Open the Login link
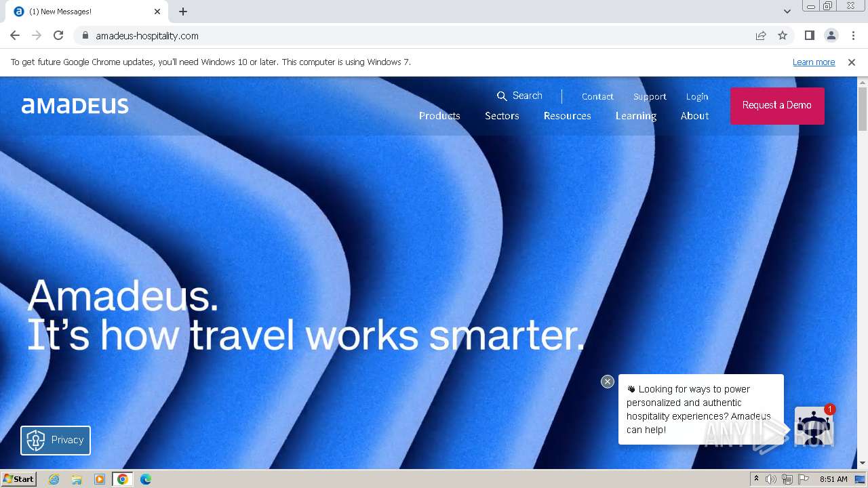868x488 pixels. [697, 96]
